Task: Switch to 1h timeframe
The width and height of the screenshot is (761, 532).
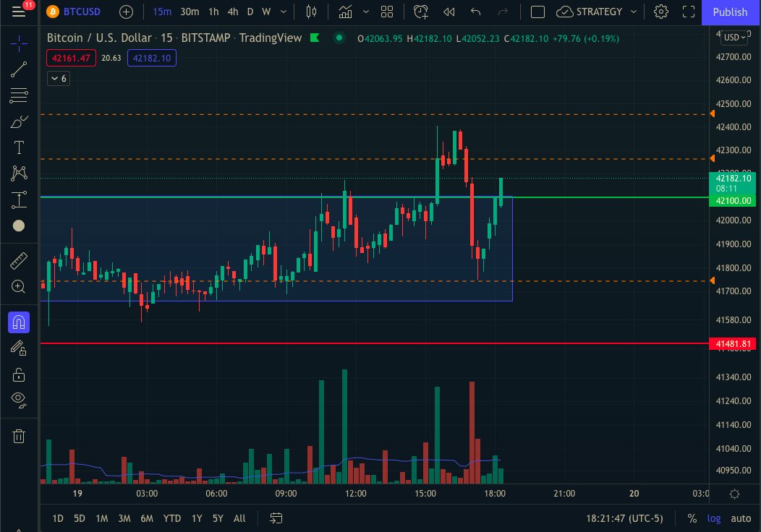Action: click(213, 12)
